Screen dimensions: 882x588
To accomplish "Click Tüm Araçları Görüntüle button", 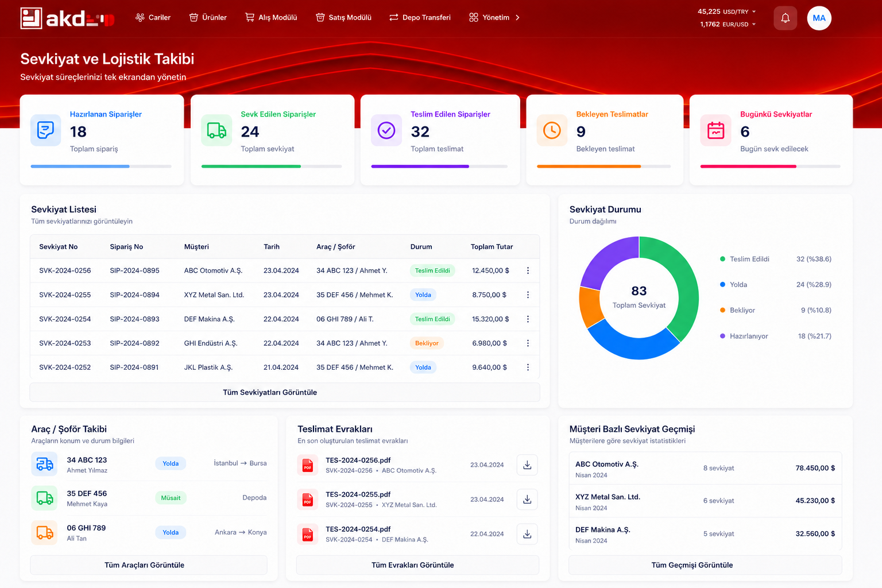I will [149, 565].
